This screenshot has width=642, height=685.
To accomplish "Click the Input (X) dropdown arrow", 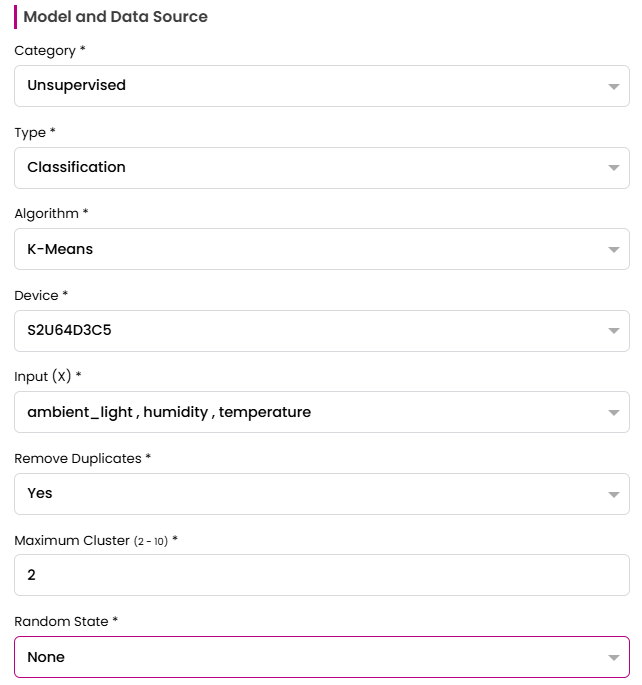I will point(614,413).
